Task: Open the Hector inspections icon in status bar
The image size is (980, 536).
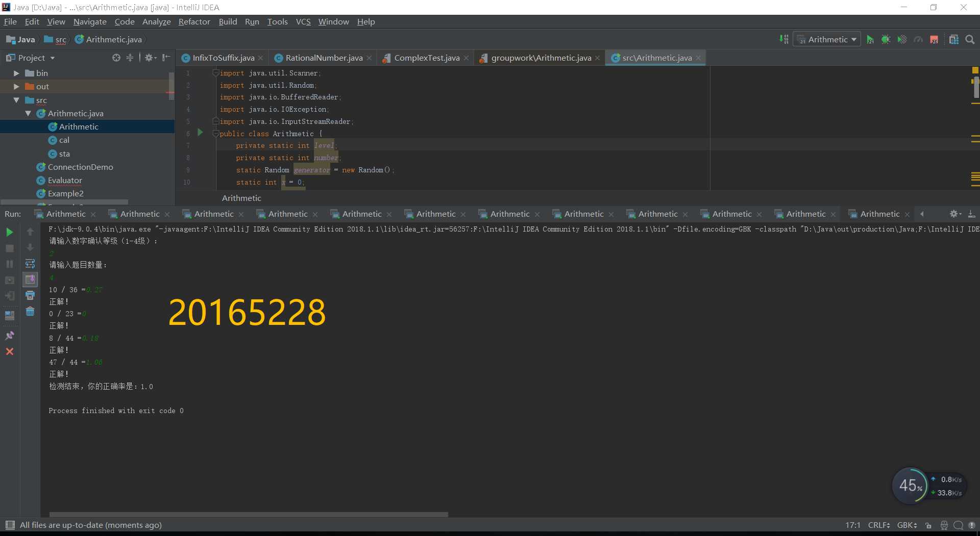Action: click(x=944, y=525)
